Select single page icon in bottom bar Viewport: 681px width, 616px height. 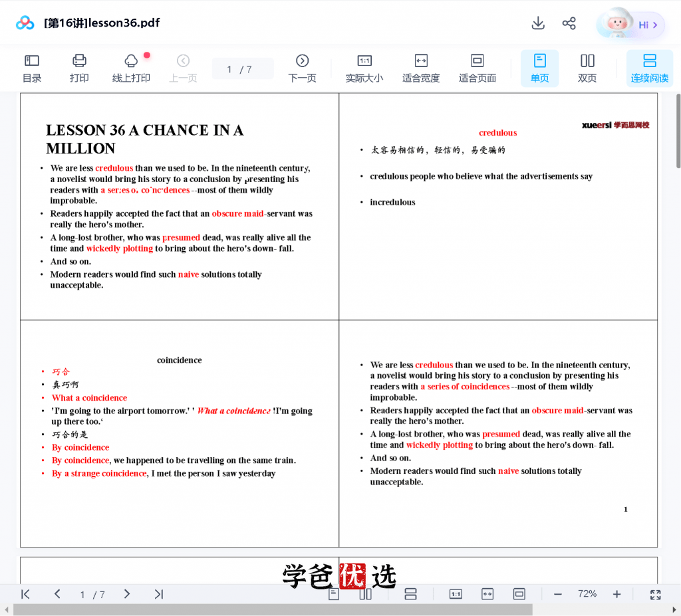coord(334,594)
